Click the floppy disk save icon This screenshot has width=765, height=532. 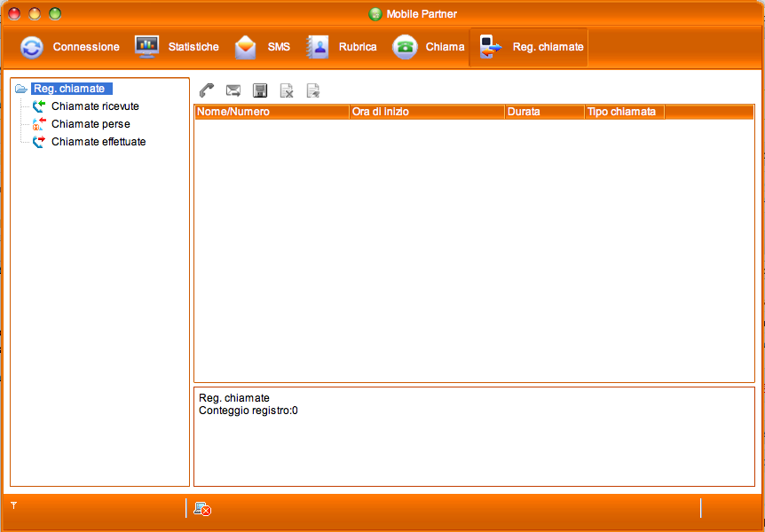[260, 90]
